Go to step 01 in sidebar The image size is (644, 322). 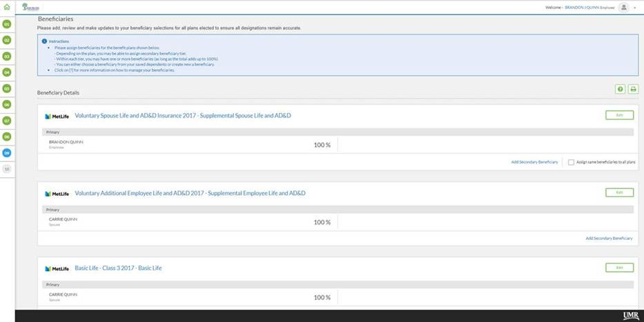tap(7, 23)
